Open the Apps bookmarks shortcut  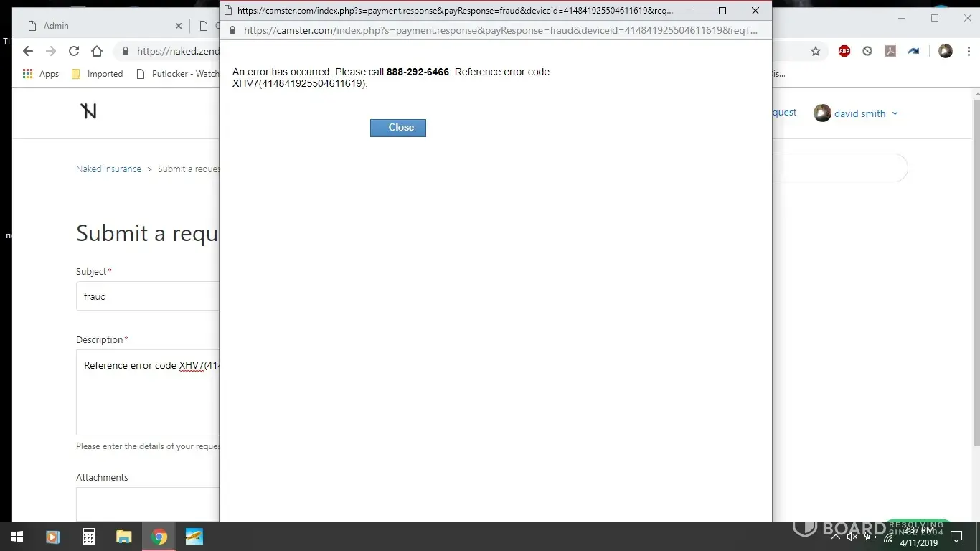[41, 74]
